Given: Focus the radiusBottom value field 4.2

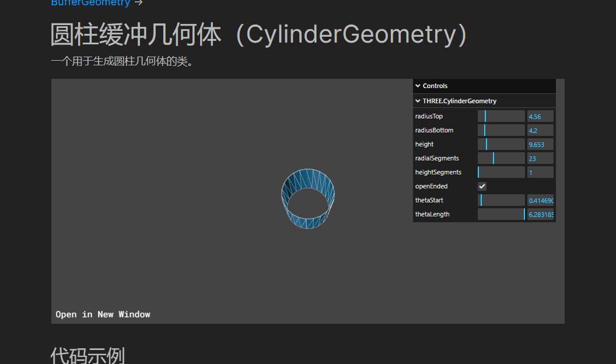Looking at the screenshot, I should point(540,130).
